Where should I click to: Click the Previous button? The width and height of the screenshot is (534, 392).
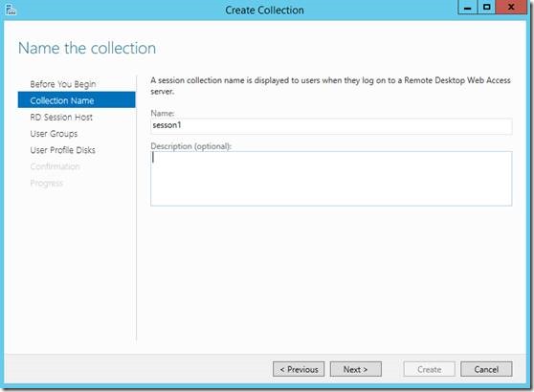[299, 369]
